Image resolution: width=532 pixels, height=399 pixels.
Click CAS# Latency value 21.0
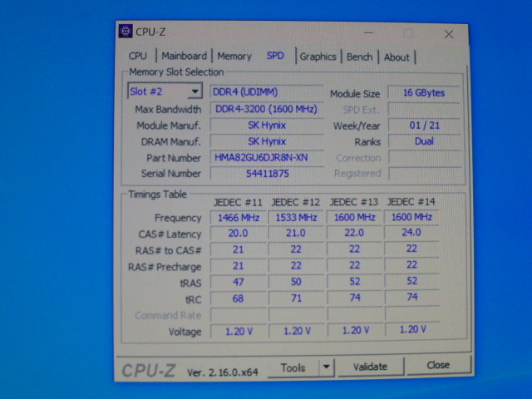coord(296,233)
